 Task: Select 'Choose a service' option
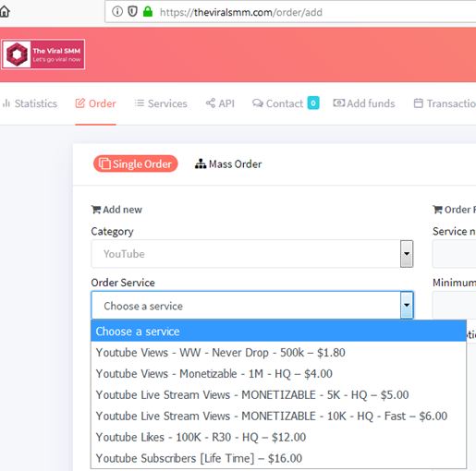(278, 332)
